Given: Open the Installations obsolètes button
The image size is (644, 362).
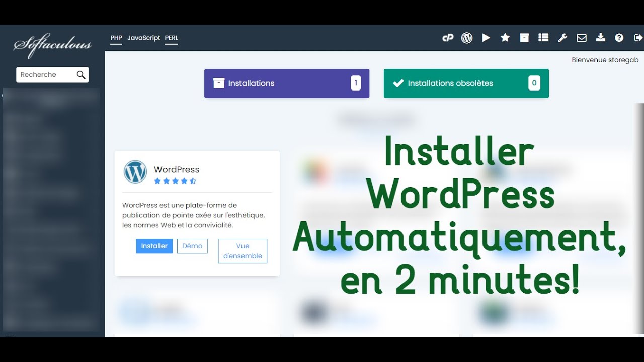Looking at the screenshot, I should [466, 83].
